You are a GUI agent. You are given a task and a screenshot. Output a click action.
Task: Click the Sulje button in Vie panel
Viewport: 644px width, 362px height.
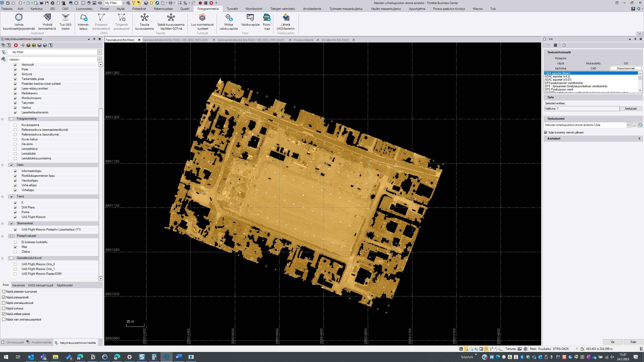(633, 342)
